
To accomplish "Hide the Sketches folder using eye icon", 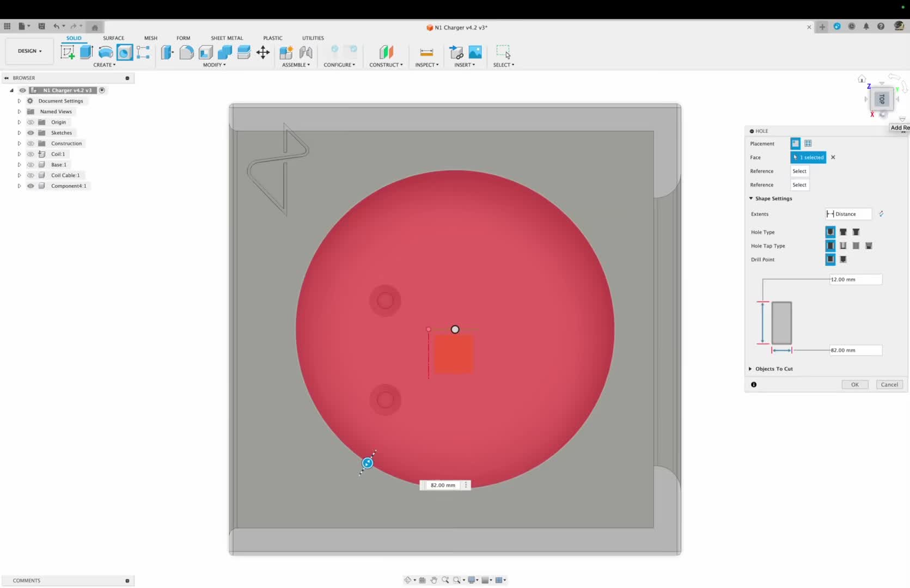I will point(30,133).
